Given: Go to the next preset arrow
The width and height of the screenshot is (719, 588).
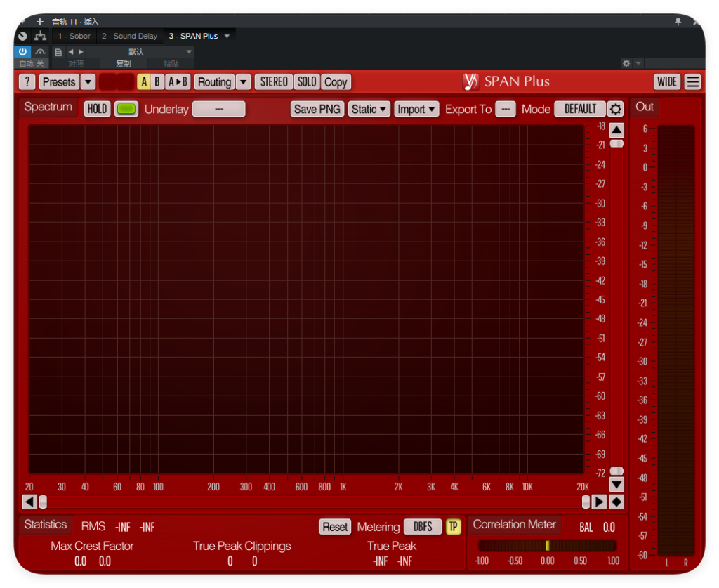Looking at the screenshot, I should [x=81, y=52].
